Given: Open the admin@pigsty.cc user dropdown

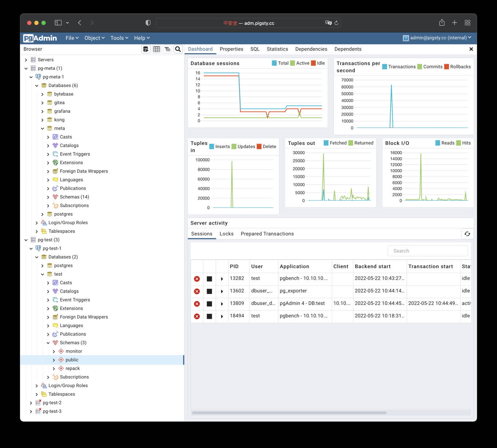Looking at the screenshot, I should point(437,38).
